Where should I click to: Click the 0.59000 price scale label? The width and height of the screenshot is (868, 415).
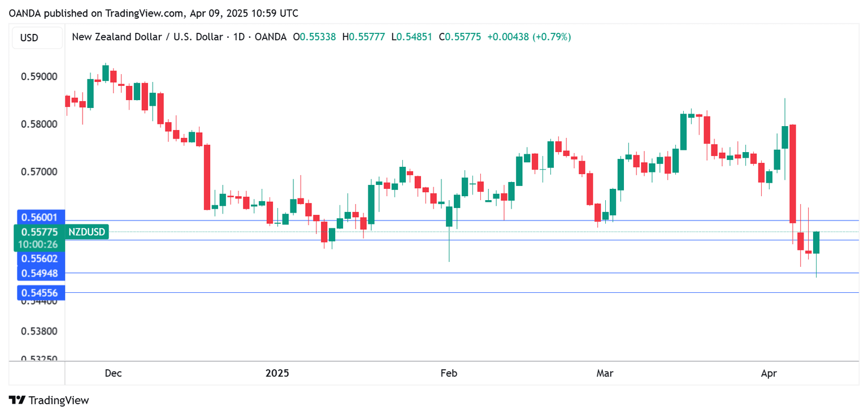click(x=37, y=77)
